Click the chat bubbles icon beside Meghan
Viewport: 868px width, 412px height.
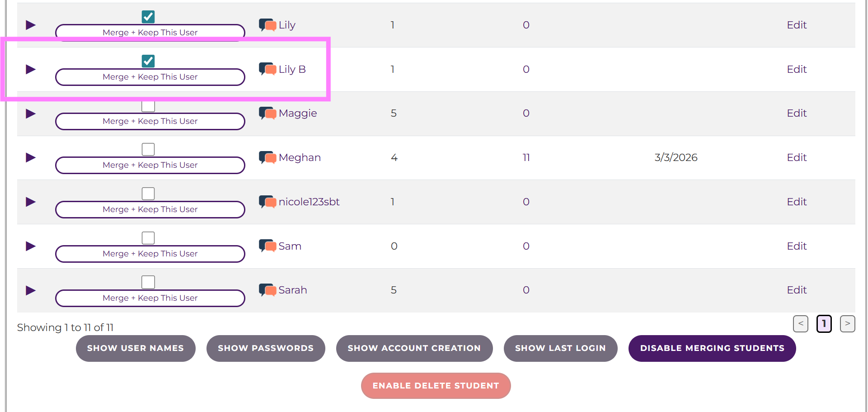267,158
